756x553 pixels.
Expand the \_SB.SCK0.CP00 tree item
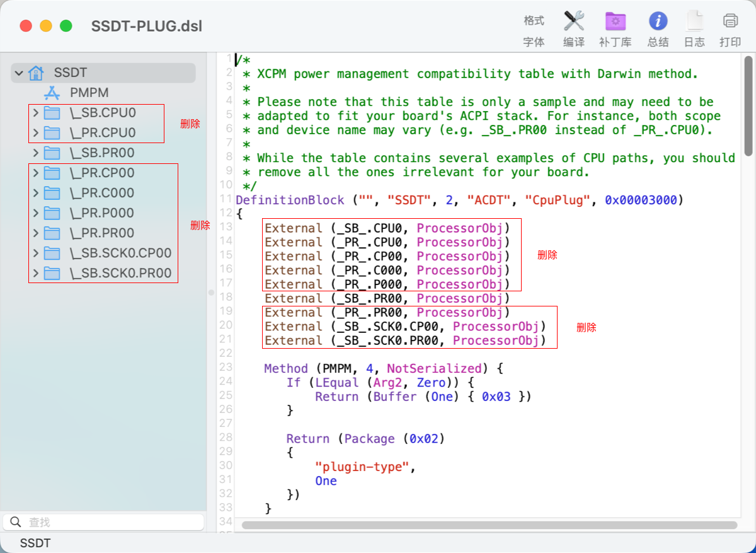[35, 253]
